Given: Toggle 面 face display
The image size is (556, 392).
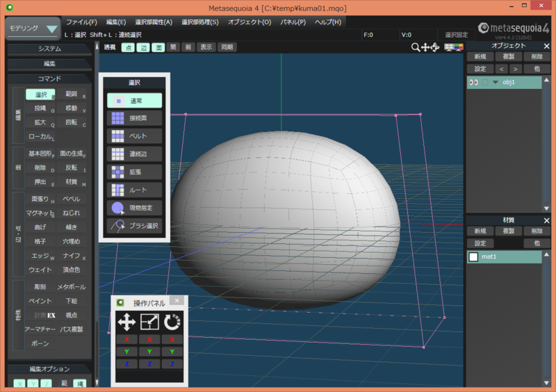Looking at the screenshot, I should (158, 47).
